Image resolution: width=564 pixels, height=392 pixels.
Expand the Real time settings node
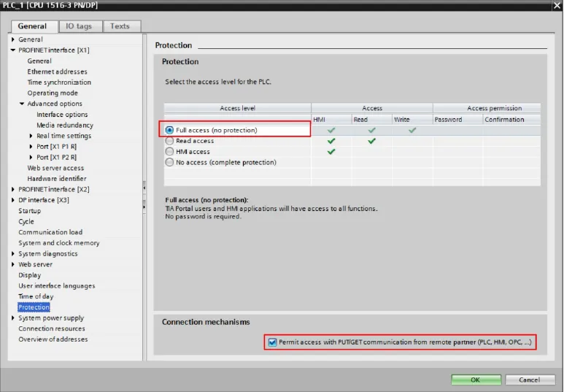[x=31, y=137]
